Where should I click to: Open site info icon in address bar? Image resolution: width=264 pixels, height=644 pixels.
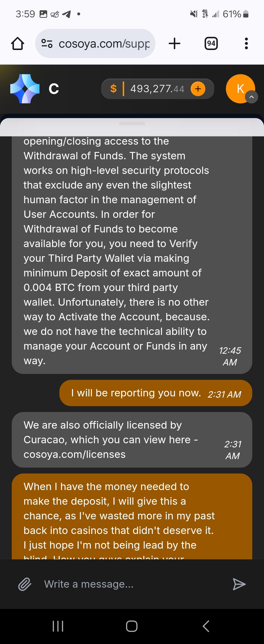click(47, 43)
